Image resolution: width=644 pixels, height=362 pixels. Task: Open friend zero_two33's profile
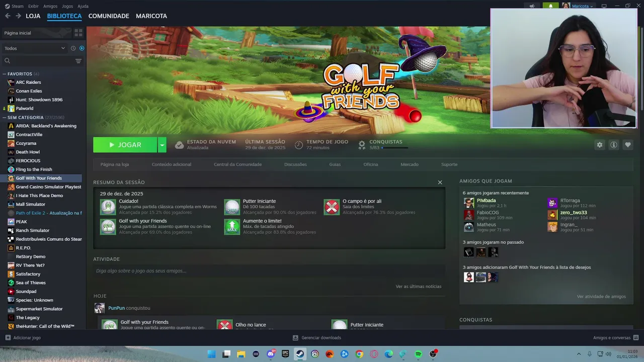tap(574, 213)
